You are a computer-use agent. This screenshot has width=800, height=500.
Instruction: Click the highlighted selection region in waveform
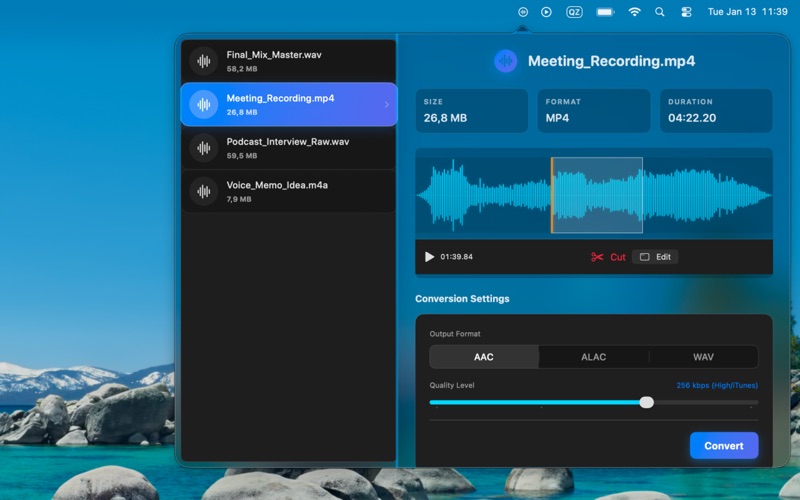(x=597, y=195)
